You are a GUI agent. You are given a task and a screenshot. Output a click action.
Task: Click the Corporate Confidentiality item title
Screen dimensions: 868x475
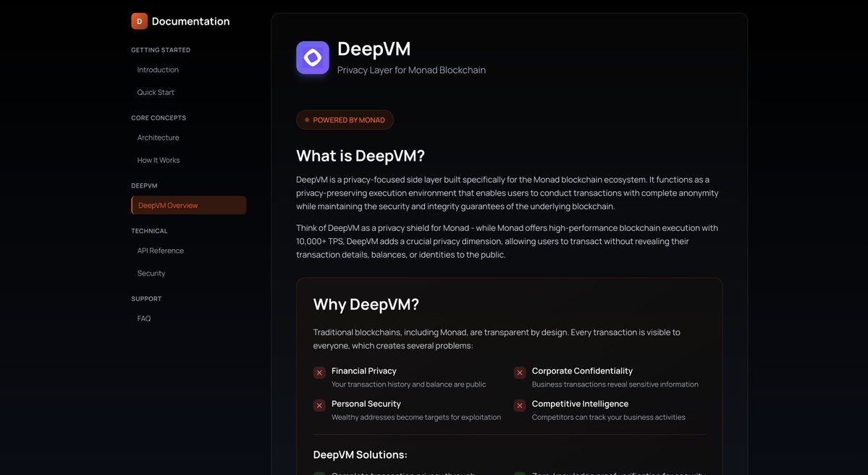582,371
